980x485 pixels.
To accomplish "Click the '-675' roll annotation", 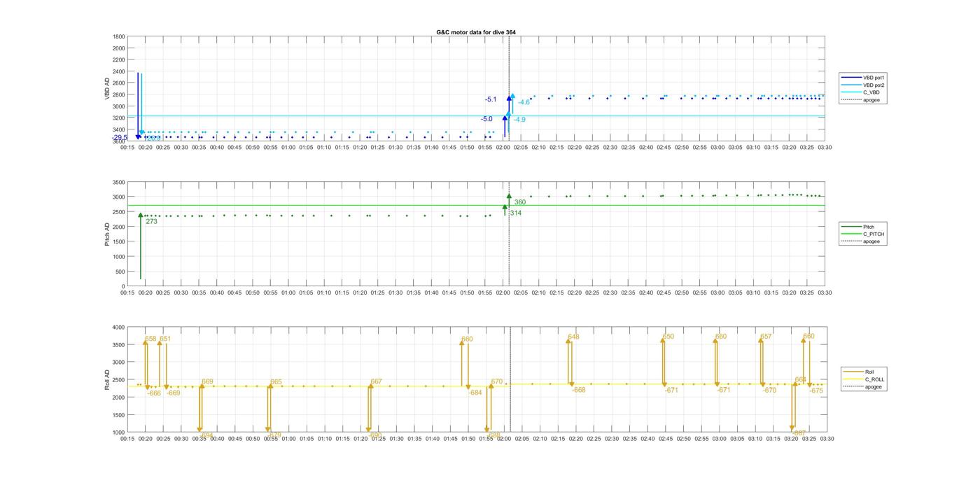I will tap(816, 391).
